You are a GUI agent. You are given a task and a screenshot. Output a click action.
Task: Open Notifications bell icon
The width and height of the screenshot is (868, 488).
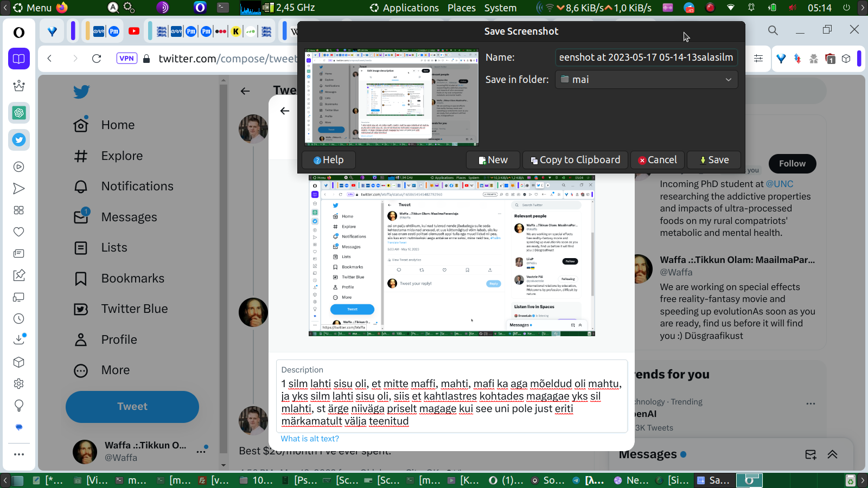81,187
